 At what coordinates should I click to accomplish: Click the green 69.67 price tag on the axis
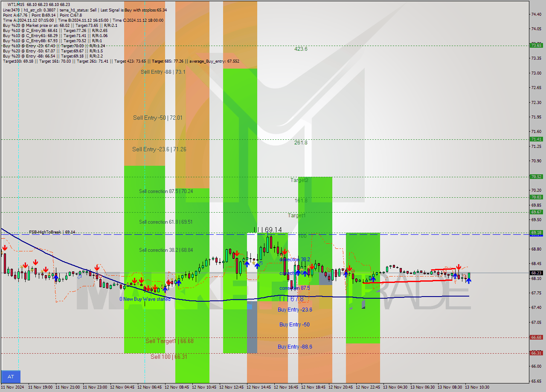point(536,212)
